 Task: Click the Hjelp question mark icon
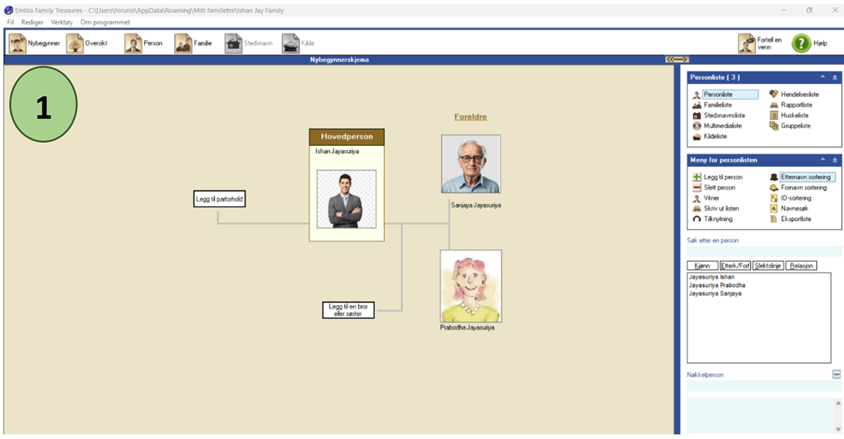click(x=801, y=43)
